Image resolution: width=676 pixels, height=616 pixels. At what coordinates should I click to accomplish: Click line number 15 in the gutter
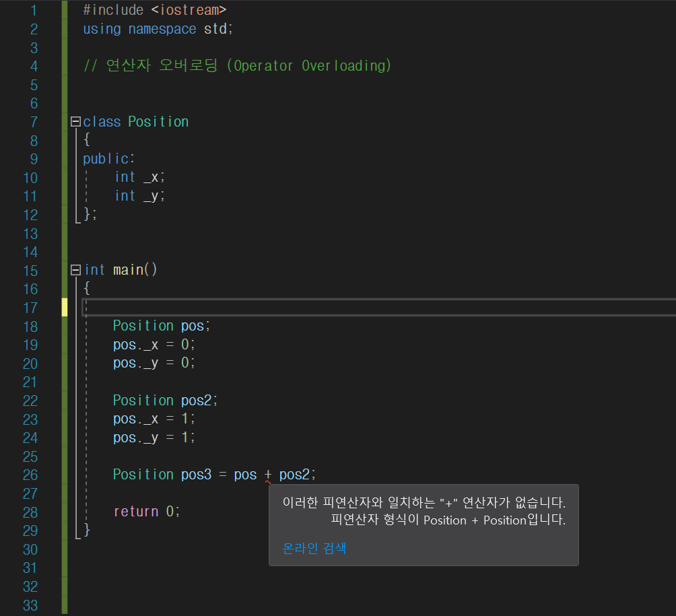30,271
